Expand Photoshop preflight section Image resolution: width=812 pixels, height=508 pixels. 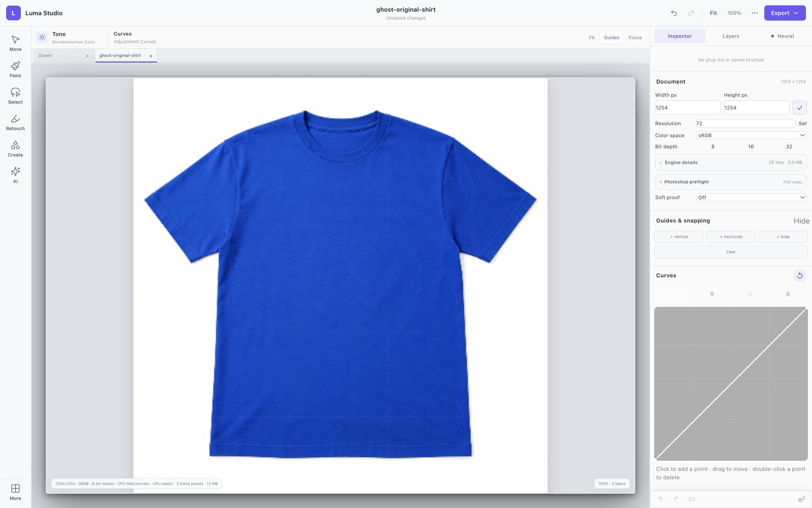(731, 182)
